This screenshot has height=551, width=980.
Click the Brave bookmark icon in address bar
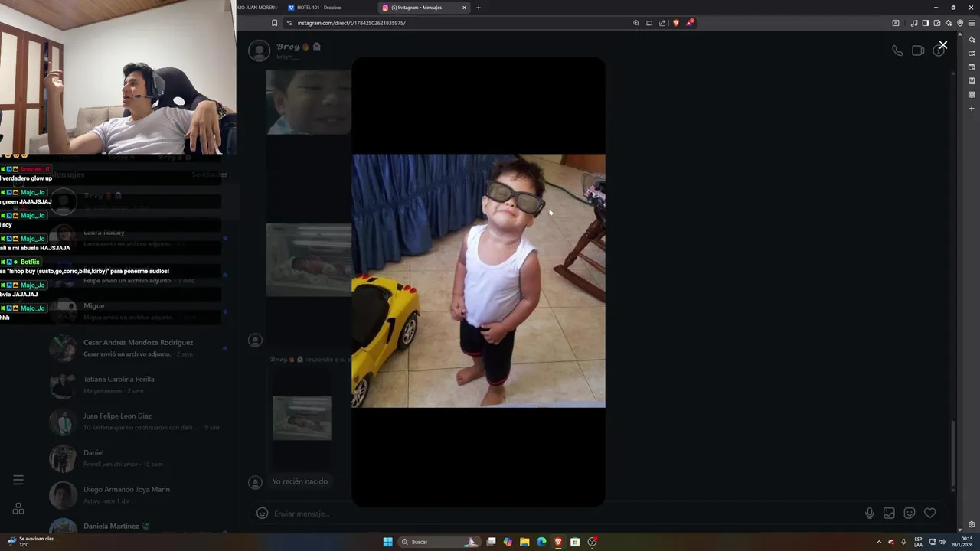click(274, 23)
